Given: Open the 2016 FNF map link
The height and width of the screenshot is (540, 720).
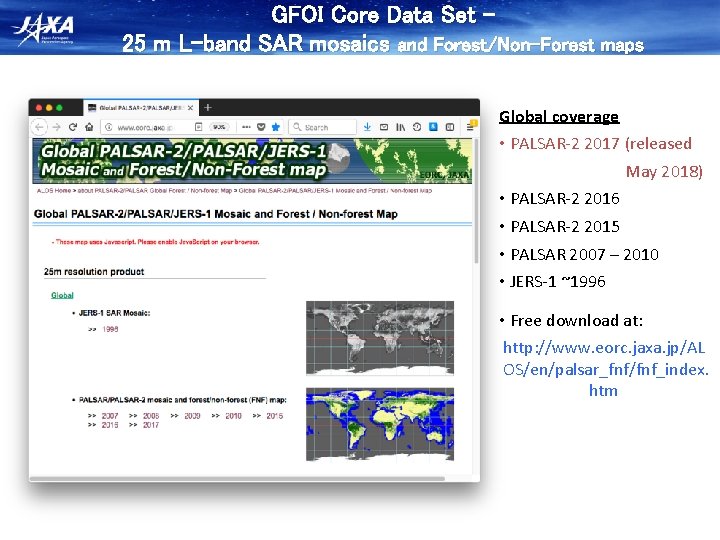Looking at the screenshot, I should [x=110, y=425].
